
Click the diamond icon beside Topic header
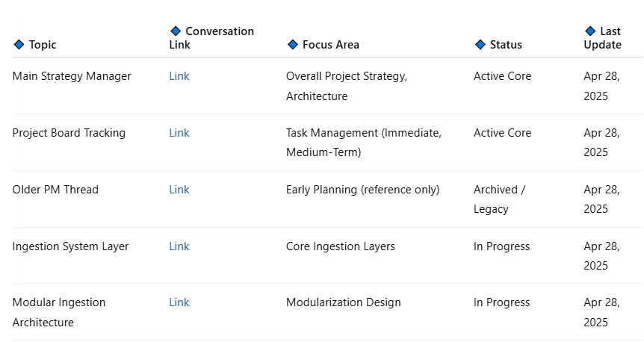(19, 44)
